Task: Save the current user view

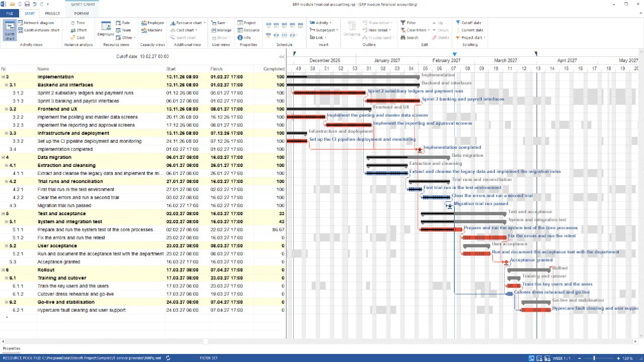Action: point(218,23)
